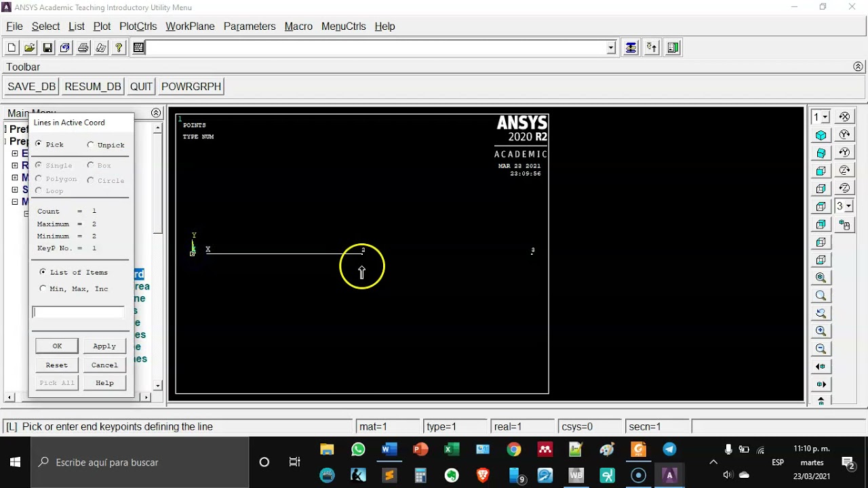Screen dimensions: 868x488
Task: Click the Windows Start button
Action: pyautogui.click(x=15, y=462)
